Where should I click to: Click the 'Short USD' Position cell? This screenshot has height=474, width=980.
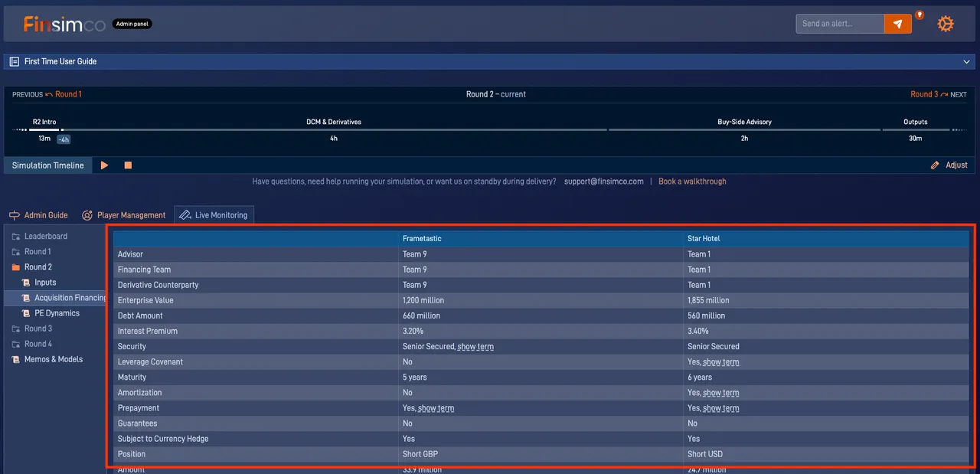tap(826, 454)
